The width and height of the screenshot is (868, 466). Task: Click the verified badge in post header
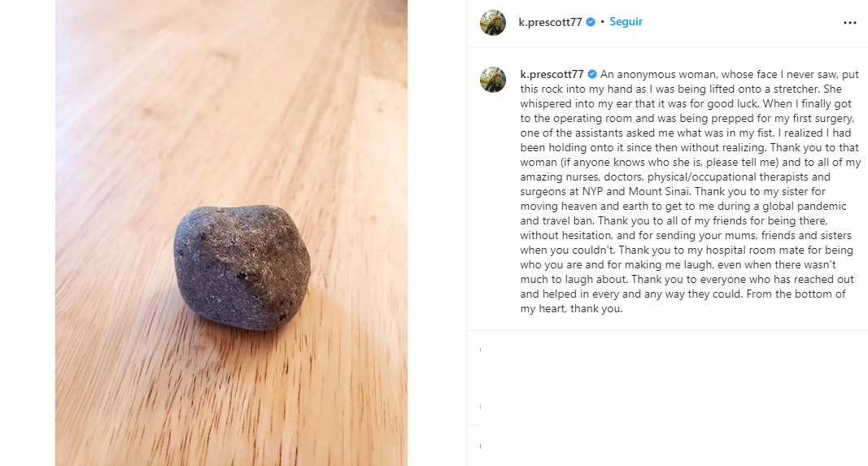[x=591, y=22]
